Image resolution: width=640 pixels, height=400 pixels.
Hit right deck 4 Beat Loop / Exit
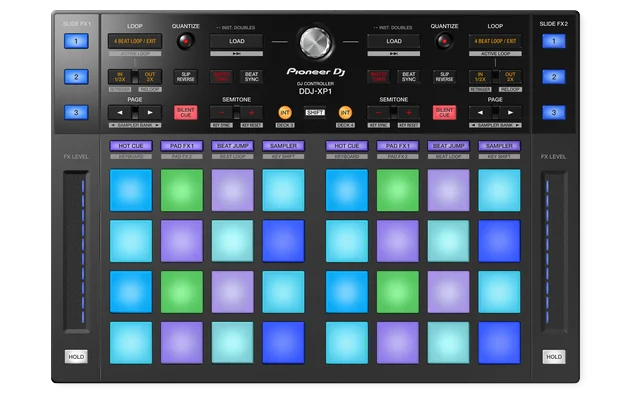(495, 41)
